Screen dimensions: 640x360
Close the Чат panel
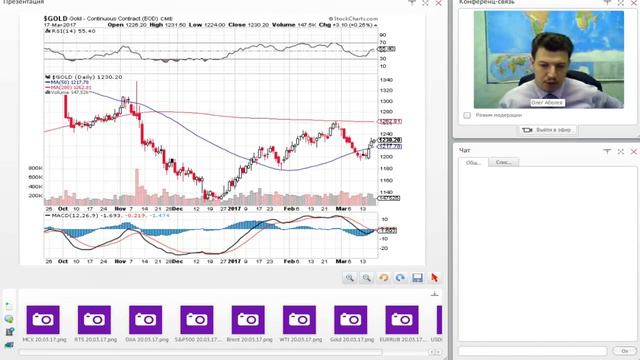[x=634, y=151]
